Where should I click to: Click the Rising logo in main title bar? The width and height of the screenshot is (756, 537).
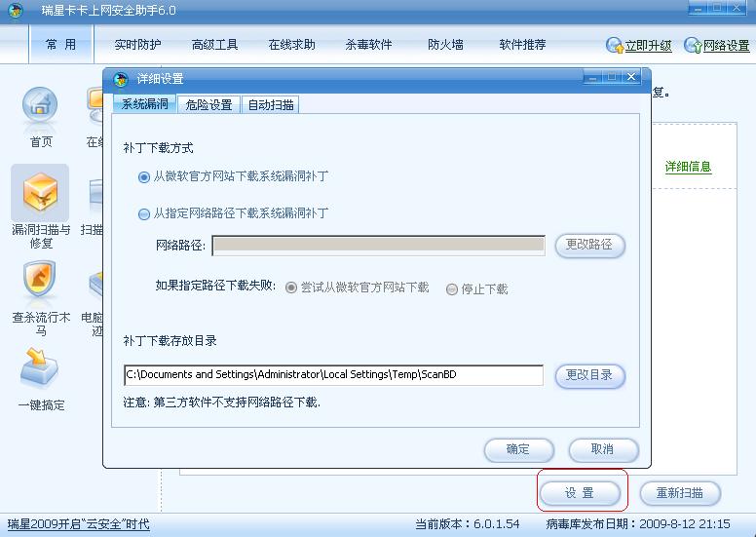(16, 10)
